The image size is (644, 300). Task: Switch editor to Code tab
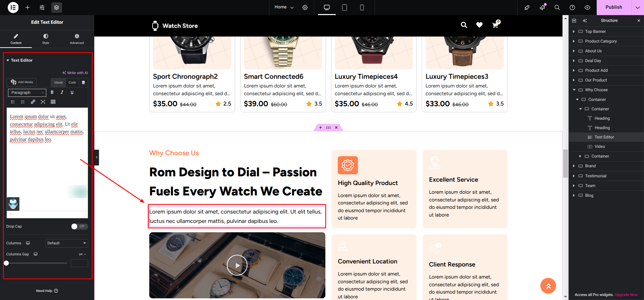coord(72,82)
